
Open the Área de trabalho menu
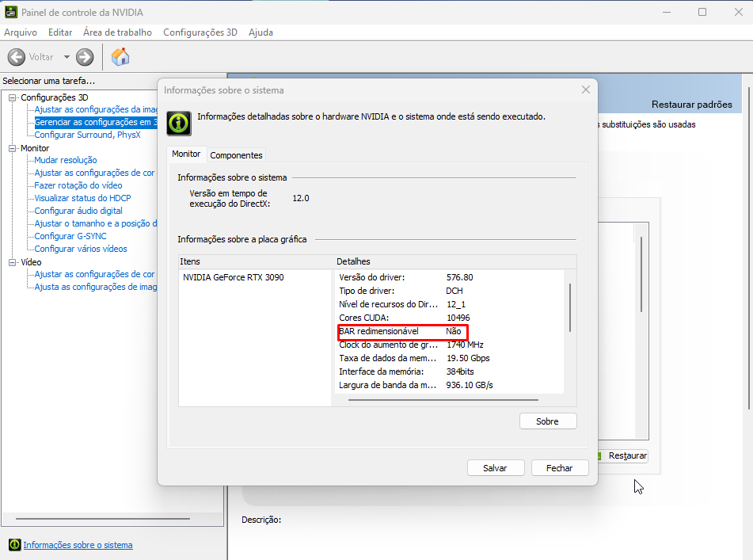coord(117,32)
